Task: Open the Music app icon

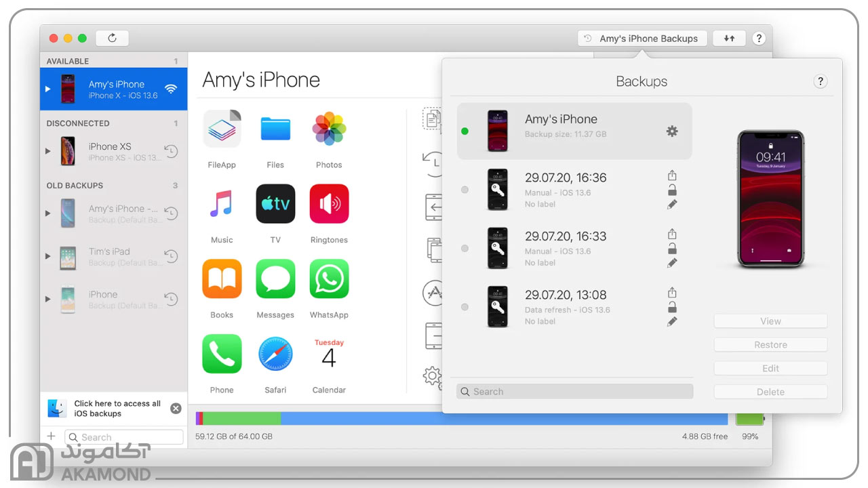Action: coord(222,203)
